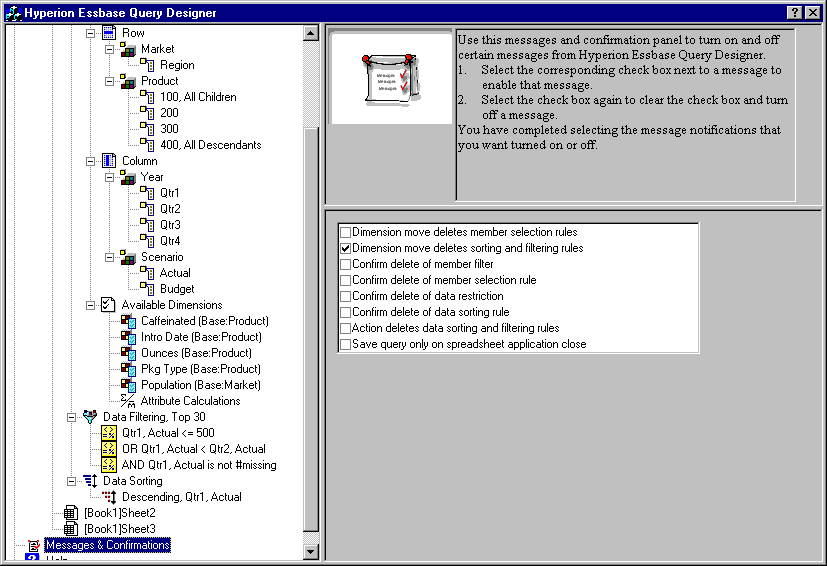
Task: Click the Attribute Calculations icon
Action: coord(128,401)
